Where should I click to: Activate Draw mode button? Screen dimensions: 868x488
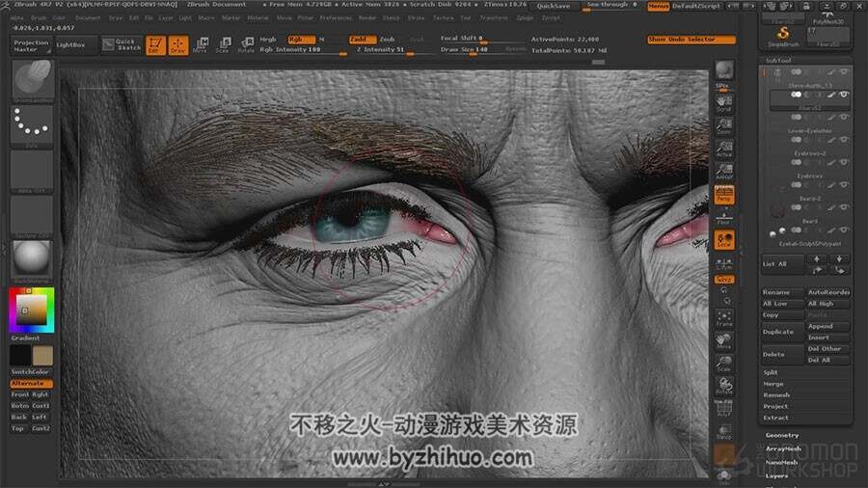177,44
